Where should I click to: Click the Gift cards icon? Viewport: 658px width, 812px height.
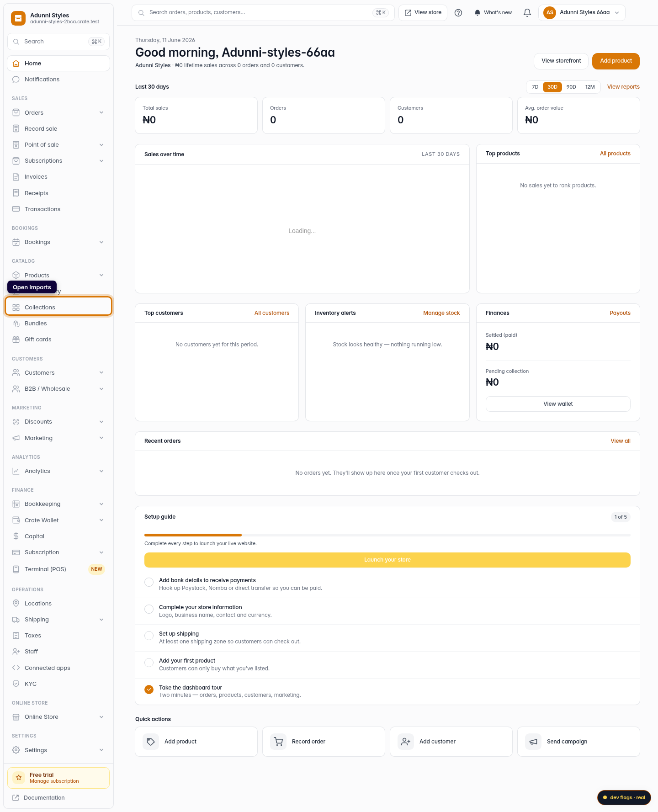tap(16, 340)
